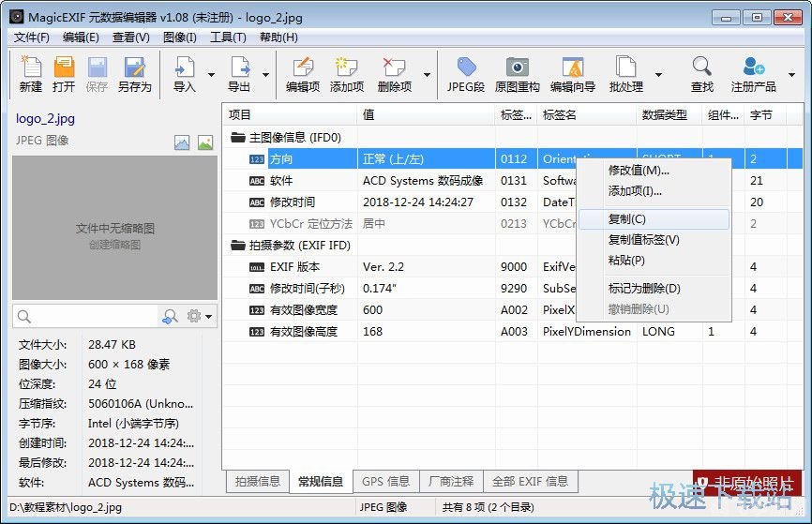Click the 新建 (New) toolbar icon

[31, 75]
